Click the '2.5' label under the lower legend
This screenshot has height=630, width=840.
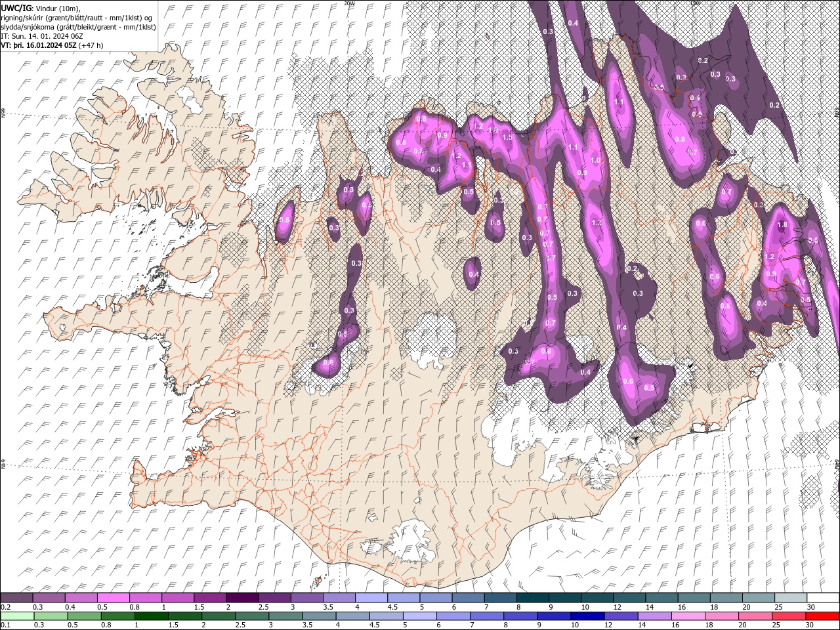(240, 625)
